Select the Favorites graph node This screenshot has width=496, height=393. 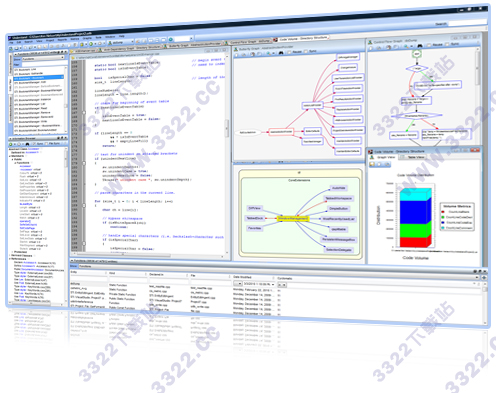point(254,228)
